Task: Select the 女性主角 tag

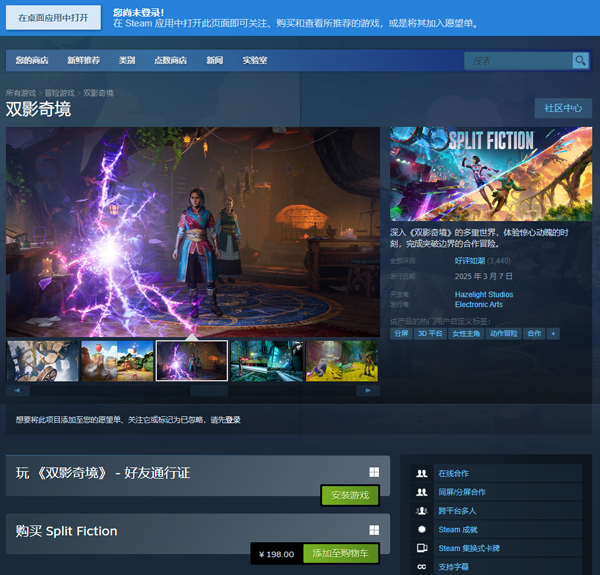Action: [x=466, y=334]
